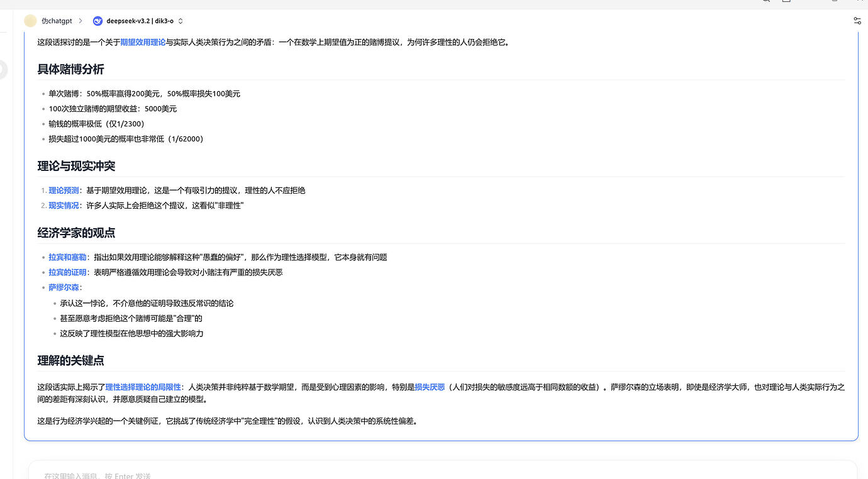Viewport: 868px width, 479px height.
Task: Click the 理论与现实冲突 heading
Action: point(76,166)
